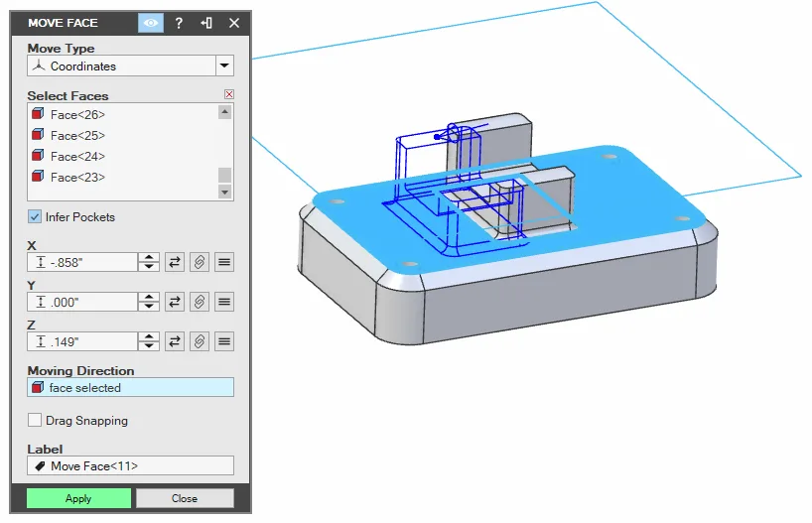Image resolution: width=812 pixels, height=523 pixels.
Task: Decrease the X value with the down stepper
Action: tap(149, 267)
